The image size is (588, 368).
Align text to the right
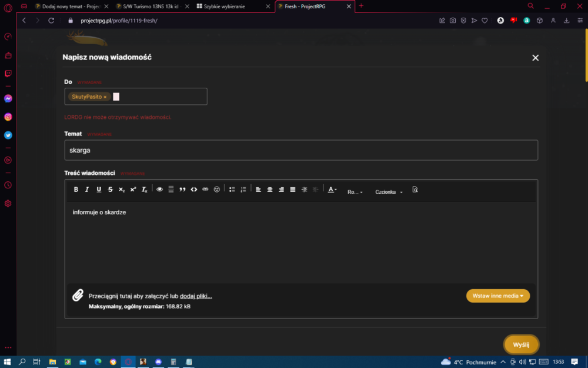281,190
